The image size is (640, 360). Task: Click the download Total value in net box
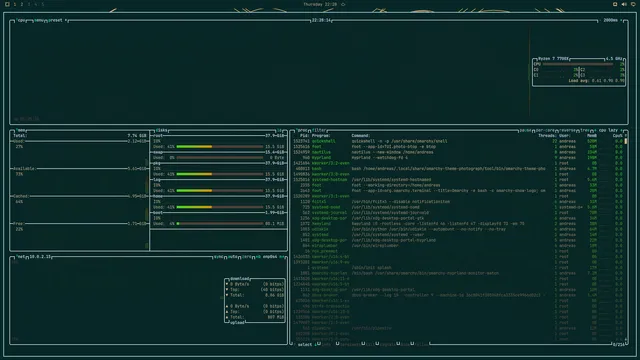point(275,295)
